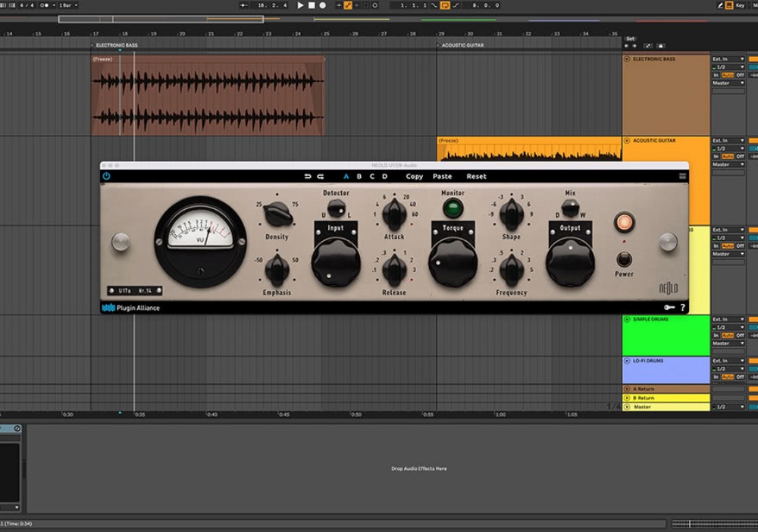This screenshot has height=532, width=758.
Task: Open the plugin license key icon
Action: pos(669,308)
